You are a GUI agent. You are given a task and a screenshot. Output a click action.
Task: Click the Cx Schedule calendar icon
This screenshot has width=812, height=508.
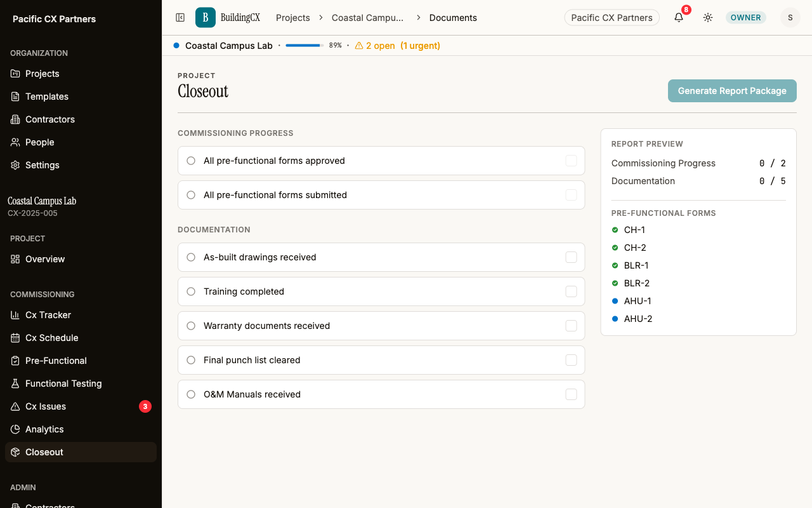[x=15, y=338]
